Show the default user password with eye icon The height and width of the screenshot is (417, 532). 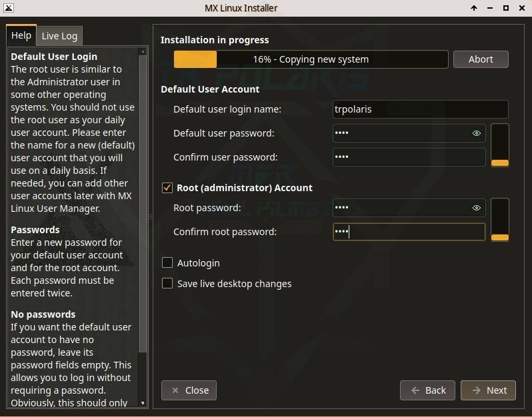click(477, 133)
